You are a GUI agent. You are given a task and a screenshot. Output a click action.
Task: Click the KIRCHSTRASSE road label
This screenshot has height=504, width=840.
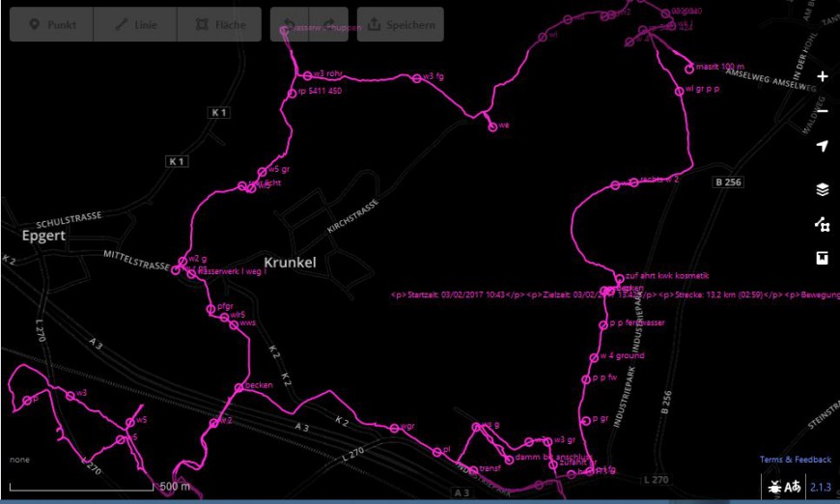[353, 216]
